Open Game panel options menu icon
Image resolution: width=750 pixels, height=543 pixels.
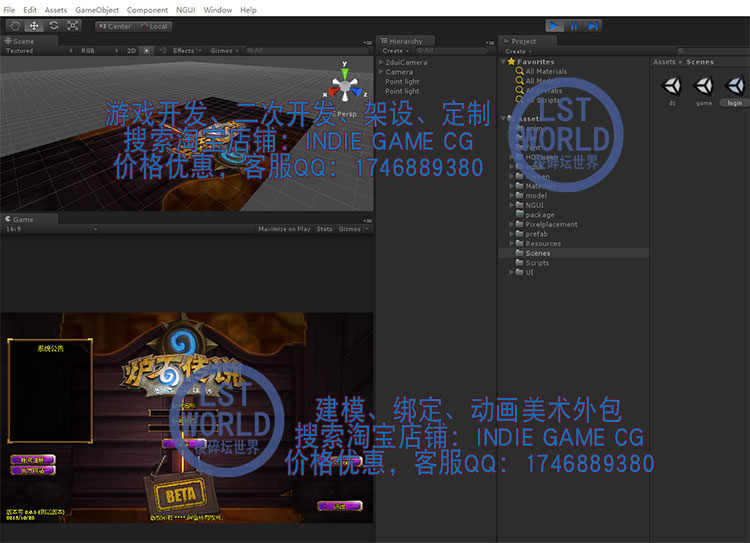tap(367, 221)
